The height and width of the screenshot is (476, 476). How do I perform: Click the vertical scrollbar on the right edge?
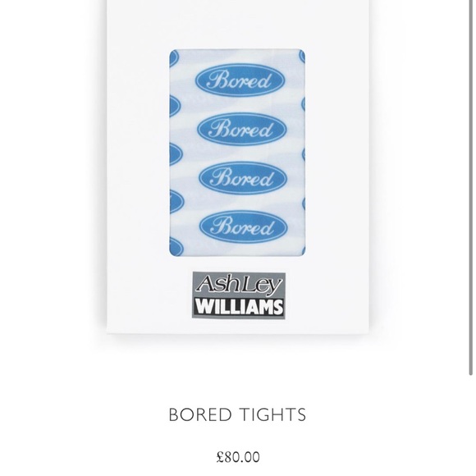click(470, 188)
